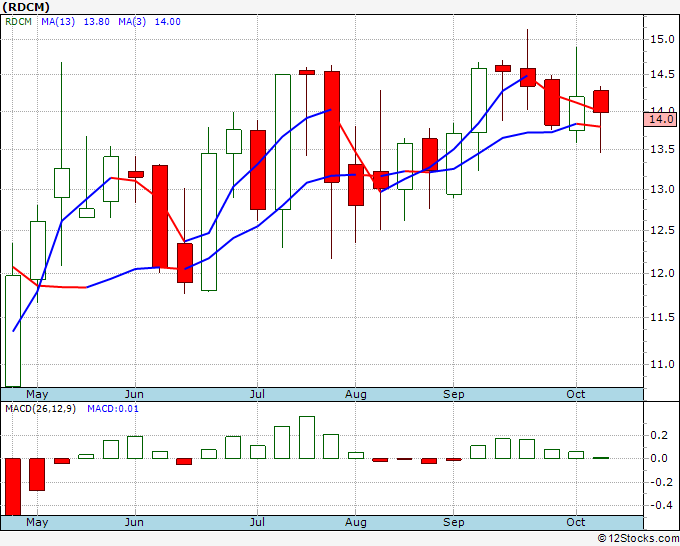This screenshot has width=680, height=546.
Task: Select May on the price chart time axis
Action: [37, 395]
